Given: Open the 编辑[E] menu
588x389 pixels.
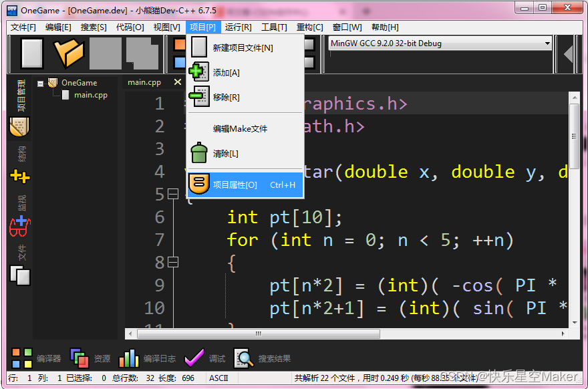Looking at the screenshot, I should [58, 27].
